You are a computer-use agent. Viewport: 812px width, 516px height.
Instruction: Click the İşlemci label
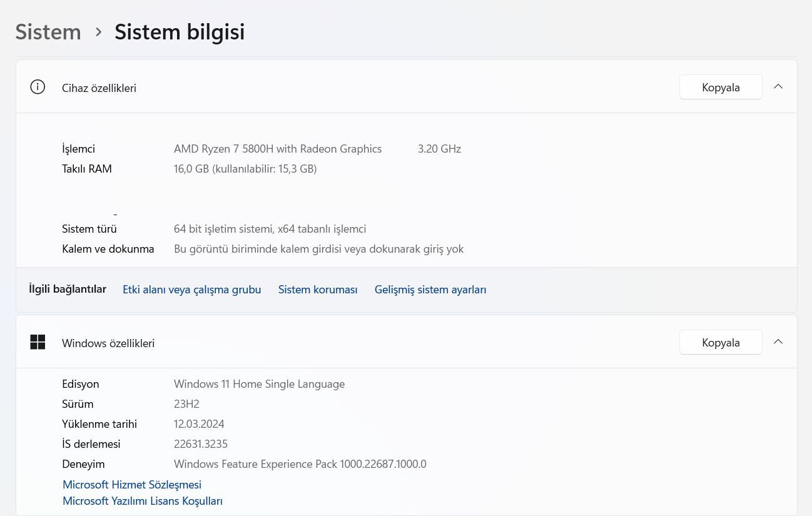click(x=78, y=149)
